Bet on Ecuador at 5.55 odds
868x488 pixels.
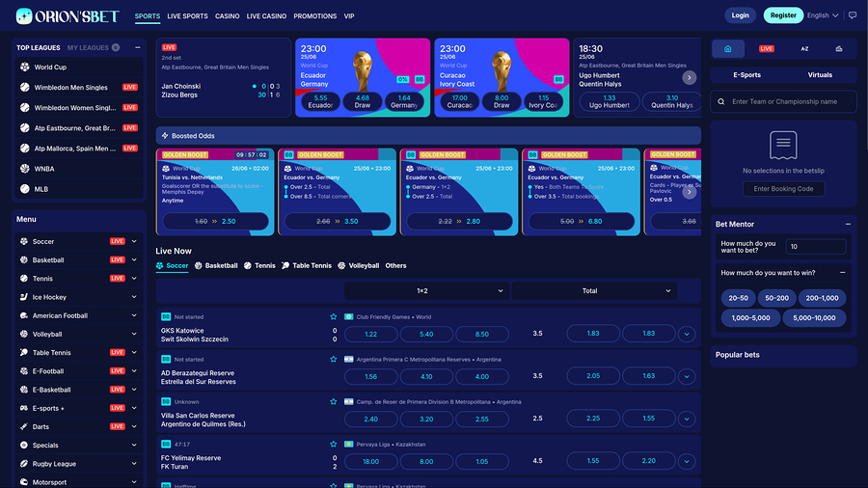click(320, 102)
